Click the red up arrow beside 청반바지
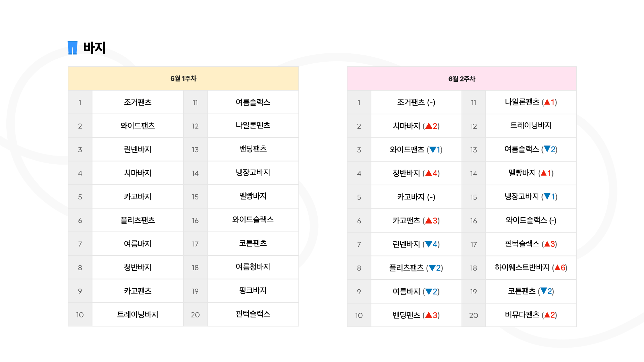The image size is (644, 362). point(429,173)
